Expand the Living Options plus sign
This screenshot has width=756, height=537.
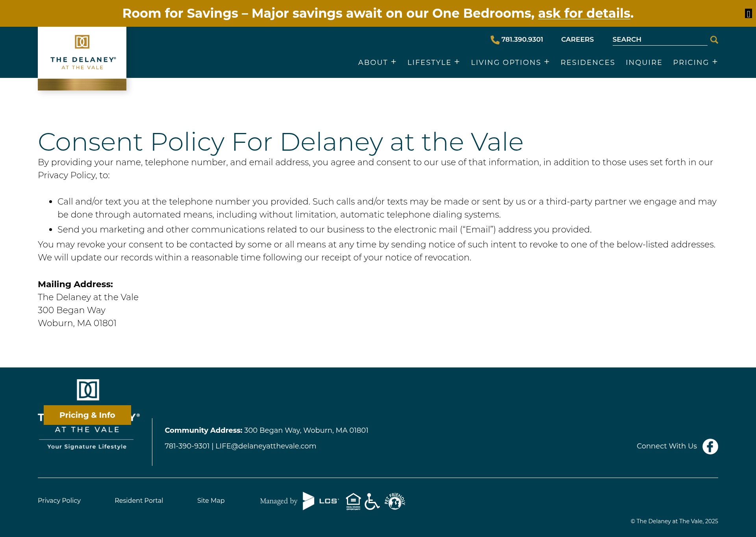click(547, 62)
